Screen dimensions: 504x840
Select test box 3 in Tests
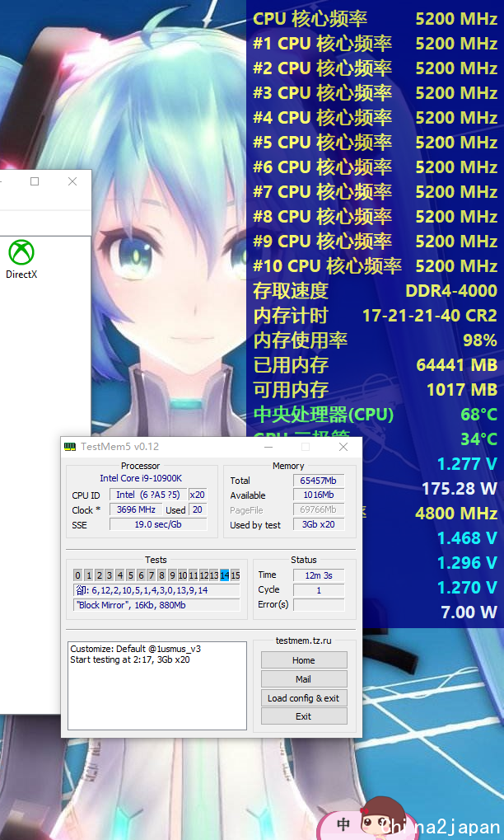110,575
